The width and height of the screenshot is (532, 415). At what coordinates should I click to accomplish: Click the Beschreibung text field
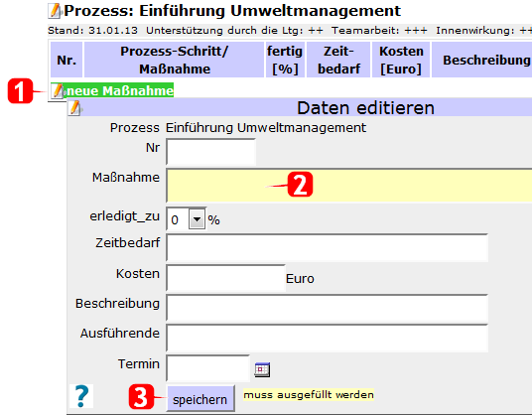328,308
